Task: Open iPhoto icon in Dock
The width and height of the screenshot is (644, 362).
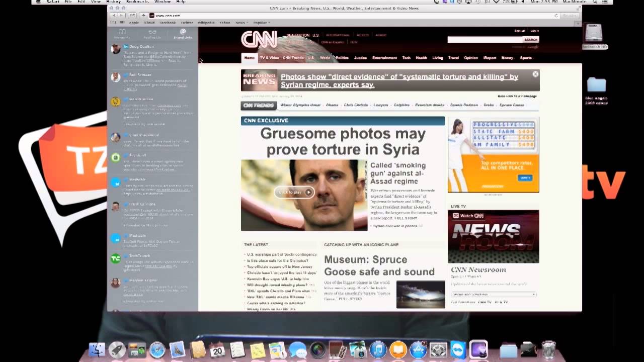Action: tap(358, 349)
